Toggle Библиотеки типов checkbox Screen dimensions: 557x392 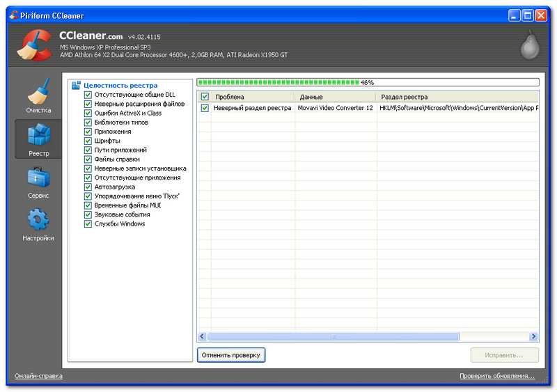[x=88, y=123]
